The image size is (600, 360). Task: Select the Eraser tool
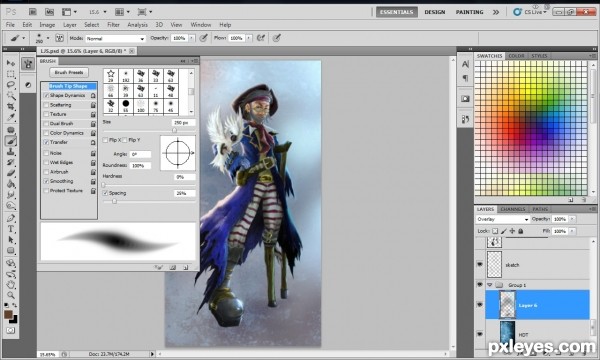(x=11, y=173)
